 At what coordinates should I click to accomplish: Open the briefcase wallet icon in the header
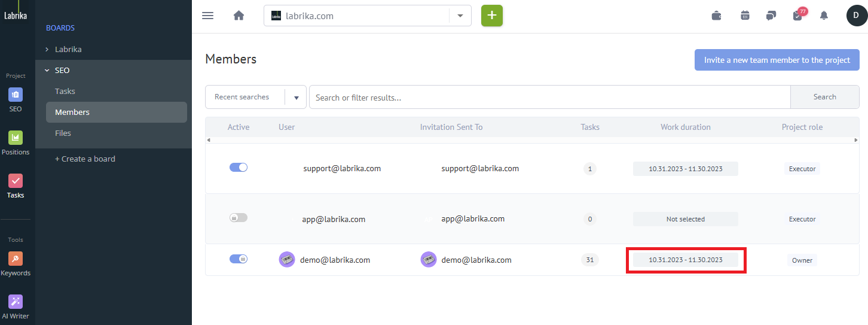pos(716,16)
